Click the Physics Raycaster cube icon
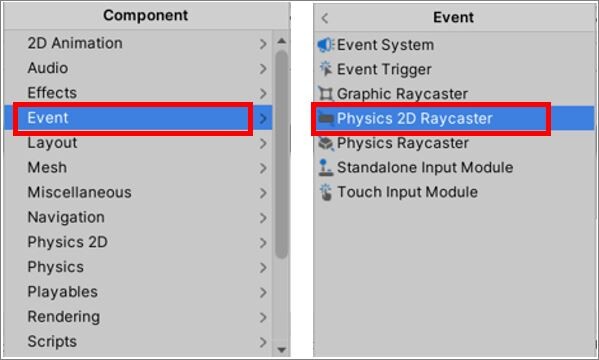 coord(326,143)
